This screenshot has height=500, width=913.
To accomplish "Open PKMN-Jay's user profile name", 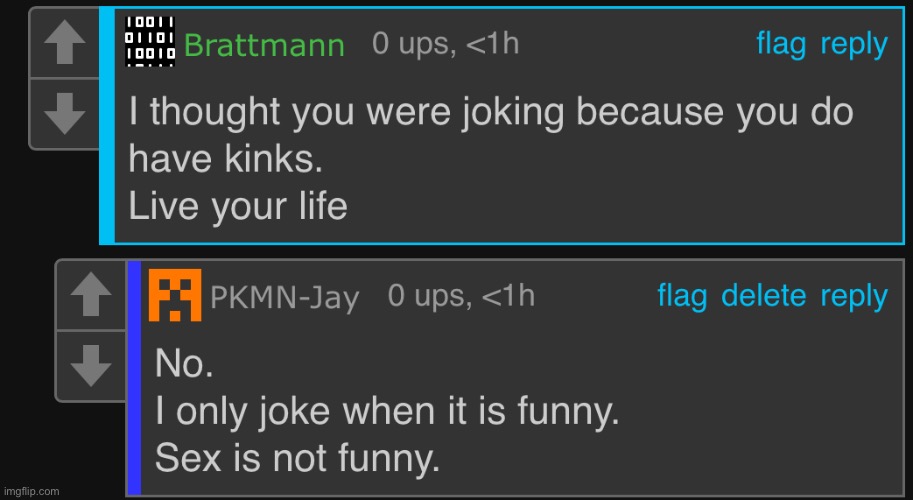I will (x=284, y=297).
